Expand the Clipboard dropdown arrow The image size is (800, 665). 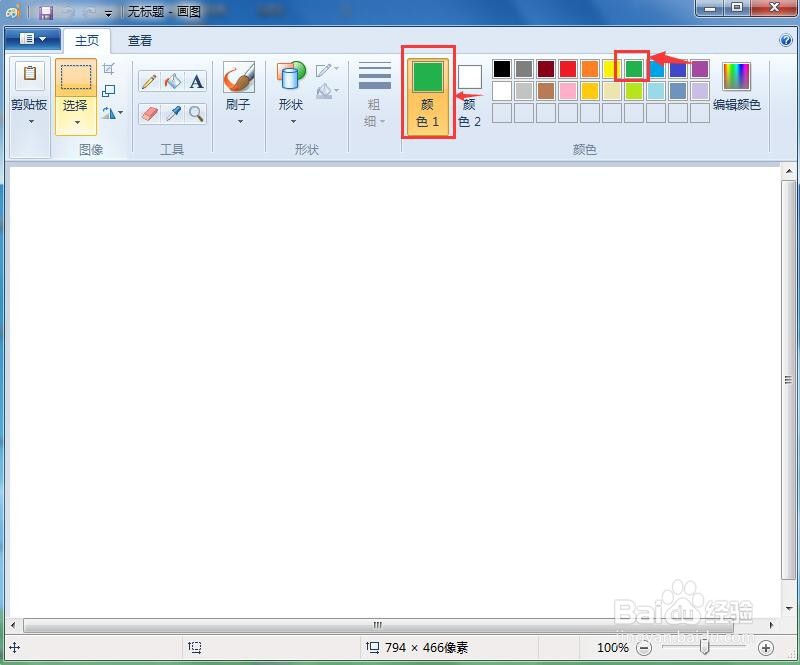pos(31,121)
